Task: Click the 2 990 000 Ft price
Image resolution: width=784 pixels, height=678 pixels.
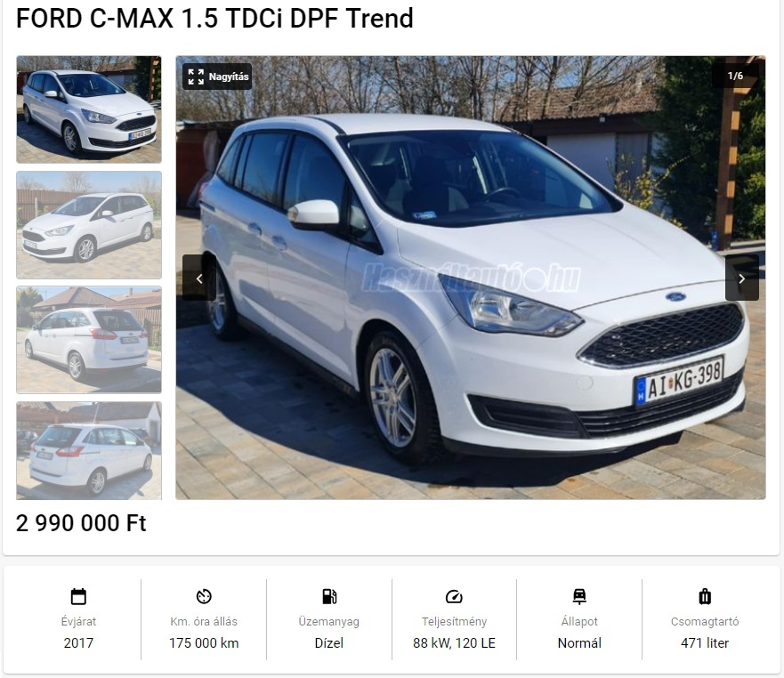Action: click(81, 523)
